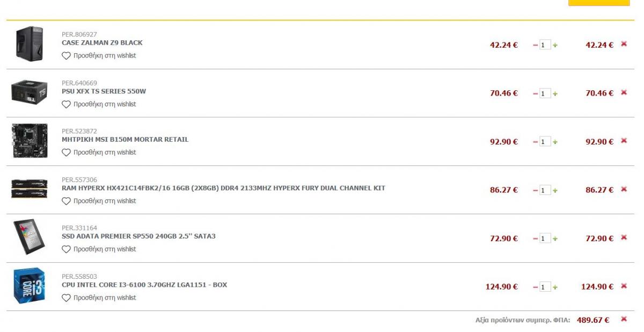
Task: Delete the SSD ADATA PREMIER SP550 row
Action: pyautogui.click(x=624, y=237)
